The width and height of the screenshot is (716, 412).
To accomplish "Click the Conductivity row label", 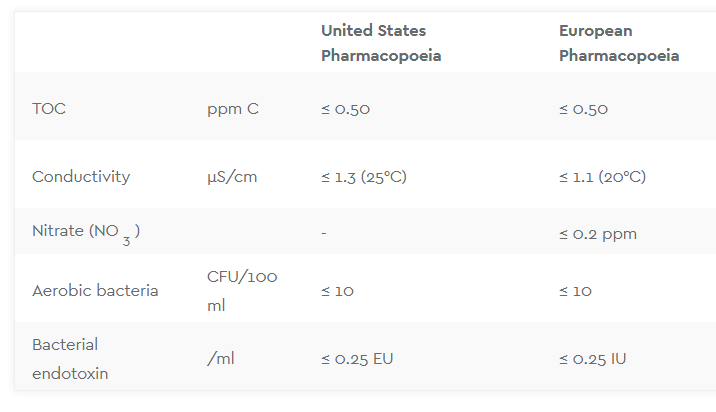I will [x=81, y=177].
